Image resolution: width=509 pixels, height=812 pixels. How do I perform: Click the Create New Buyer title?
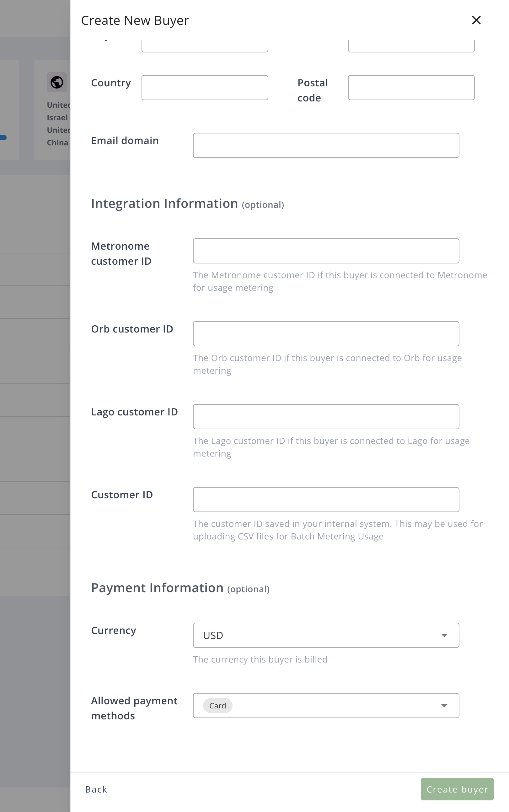(x=135, y=20)
